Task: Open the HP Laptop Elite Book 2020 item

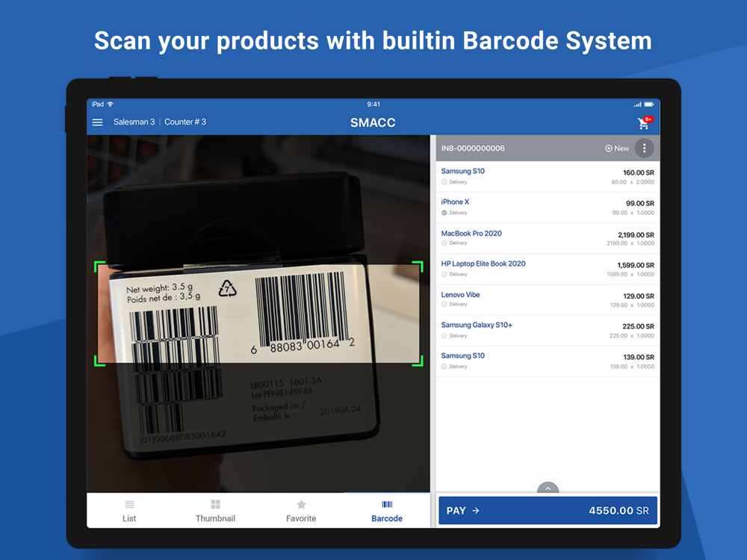Action: [x=548, y=269]
